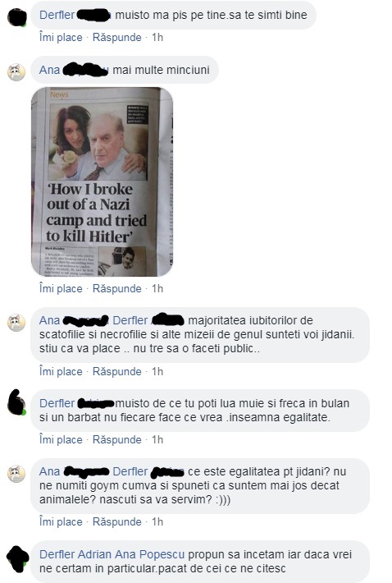The height and width of the screenshot is (583, 392).
Task: Click blacked-out avatar of top Derfler comment
Action: point(17,17)
